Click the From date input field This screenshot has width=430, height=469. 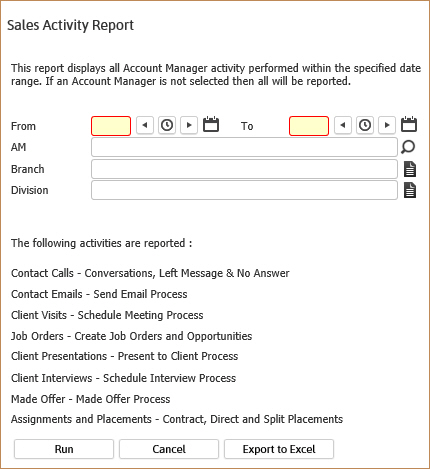(x=111, y=126)
